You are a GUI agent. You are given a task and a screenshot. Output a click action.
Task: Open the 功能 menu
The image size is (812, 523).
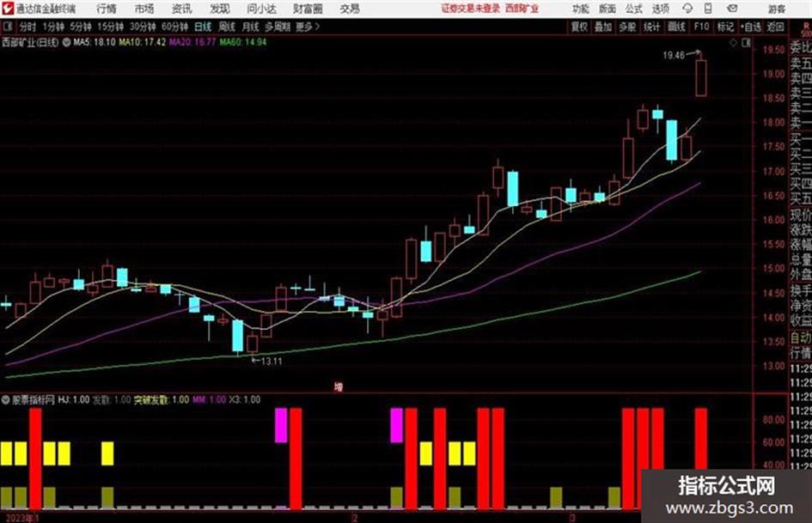[581, 9]
